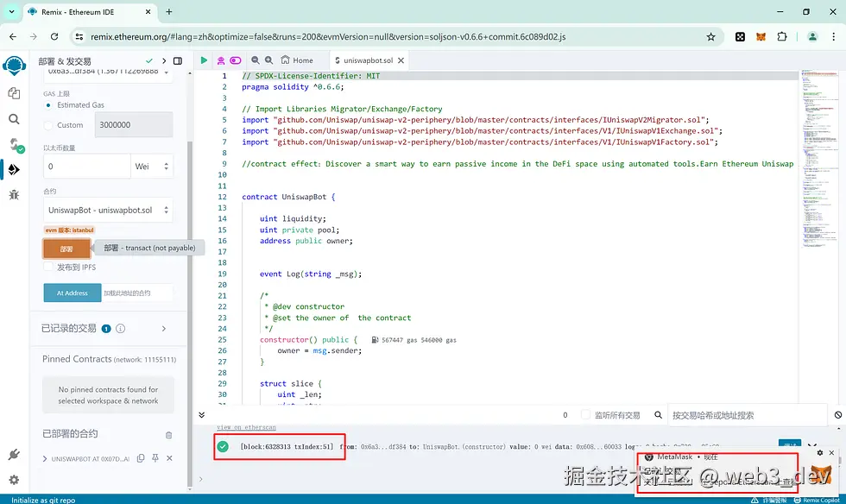This screenshot has height=504, width=846.
Task: Open Remix Copilot in the status bar
Action: (818, 500)
